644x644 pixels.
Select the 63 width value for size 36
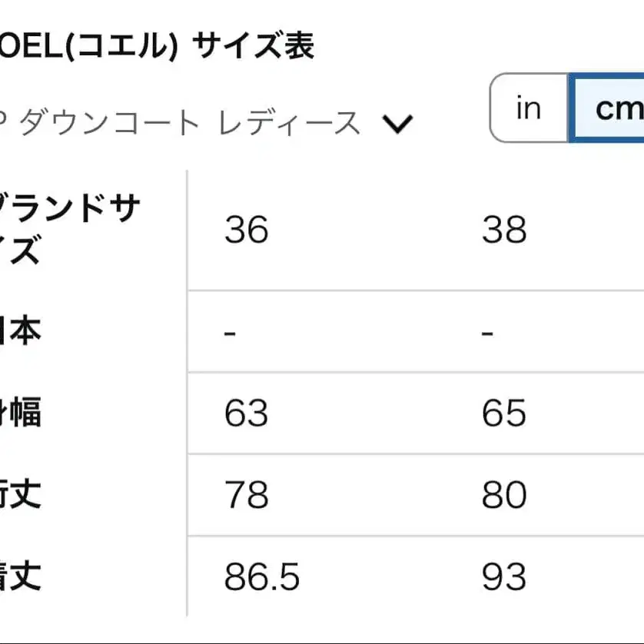pos(244,413)
